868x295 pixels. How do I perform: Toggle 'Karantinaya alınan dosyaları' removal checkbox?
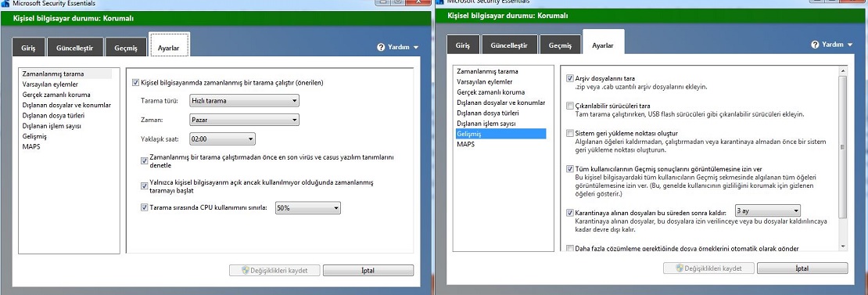tap(570, 213)
